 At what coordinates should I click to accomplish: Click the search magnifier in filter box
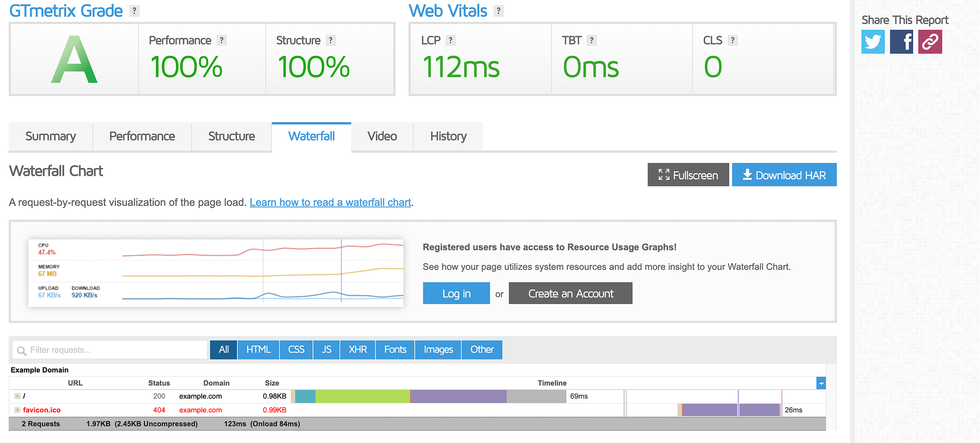point(21,351)
